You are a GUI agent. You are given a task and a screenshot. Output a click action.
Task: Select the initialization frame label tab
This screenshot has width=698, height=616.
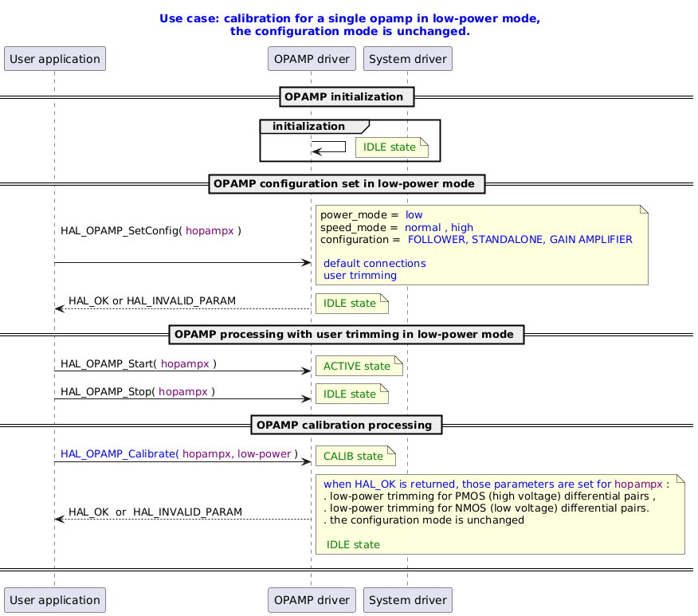pos(307,126)
